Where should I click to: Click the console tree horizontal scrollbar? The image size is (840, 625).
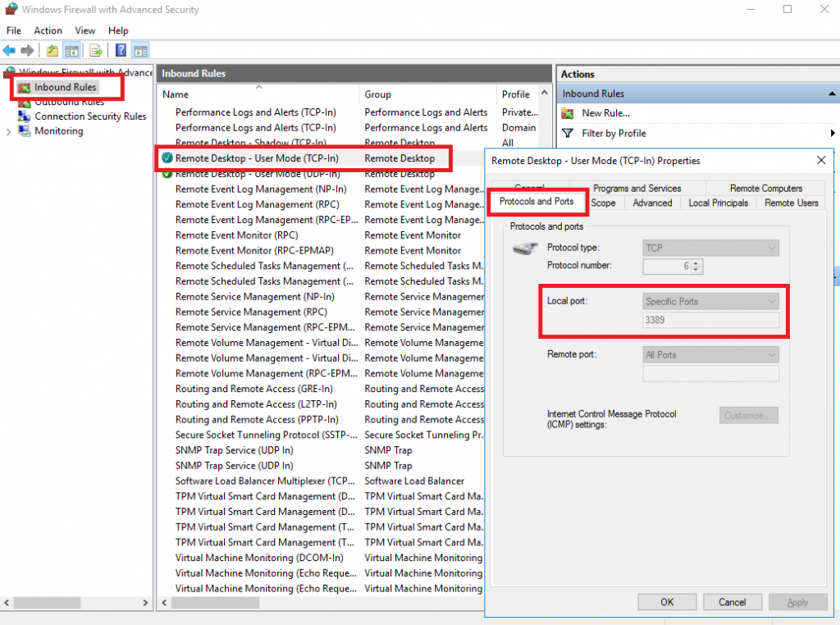(47, 603)
